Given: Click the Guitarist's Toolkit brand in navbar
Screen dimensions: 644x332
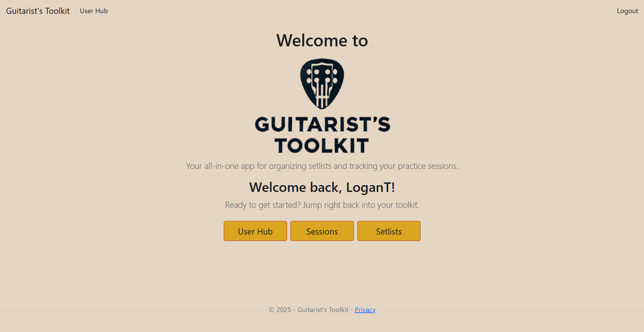Looking at the screenshot, I should pos(38,11).
